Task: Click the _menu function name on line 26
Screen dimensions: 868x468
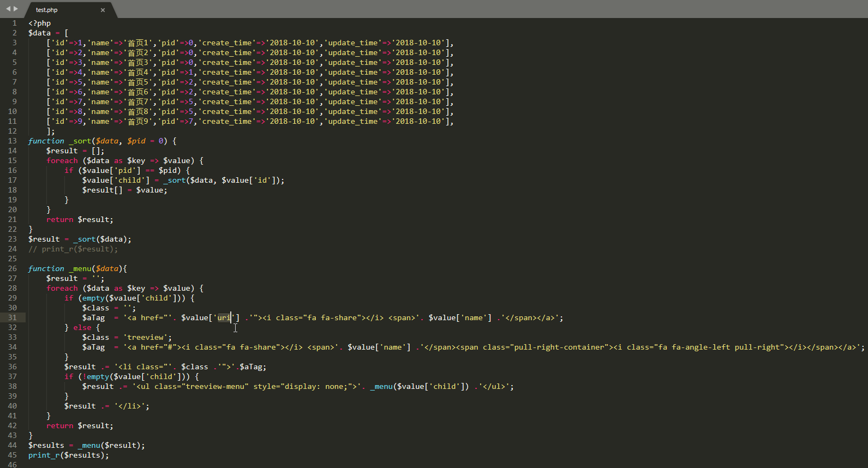Action: point(80,268)
